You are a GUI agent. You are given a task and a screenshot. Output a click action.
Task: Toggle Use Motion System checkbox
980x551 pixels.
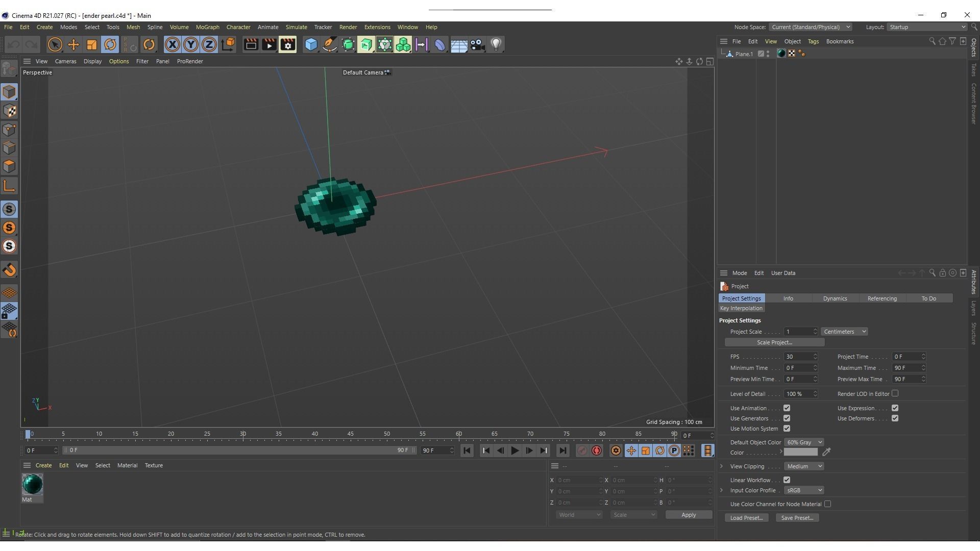(x=787, y=429)
